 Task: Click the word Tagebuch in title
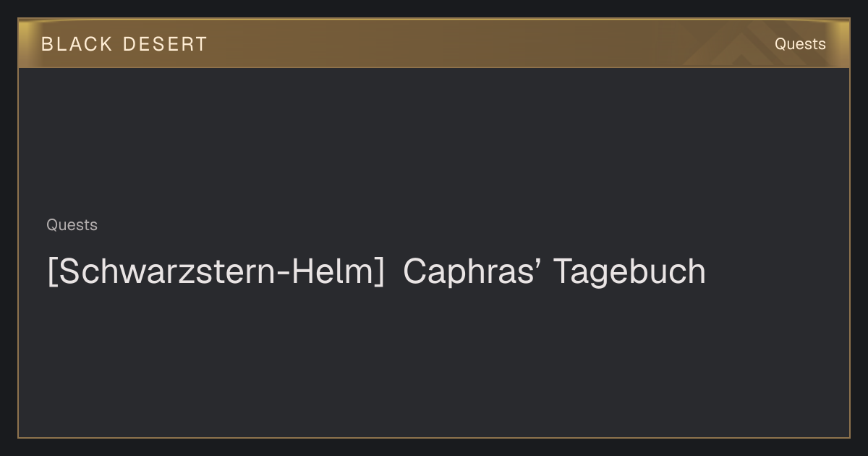click(x=629, y=271)
